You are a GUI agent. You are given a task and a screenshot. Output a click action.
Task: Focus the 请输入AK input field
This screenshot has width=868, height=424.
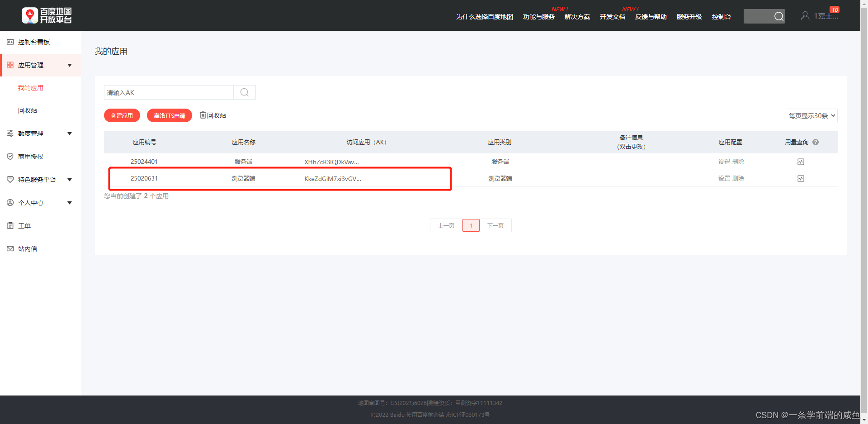coord(169,92)
